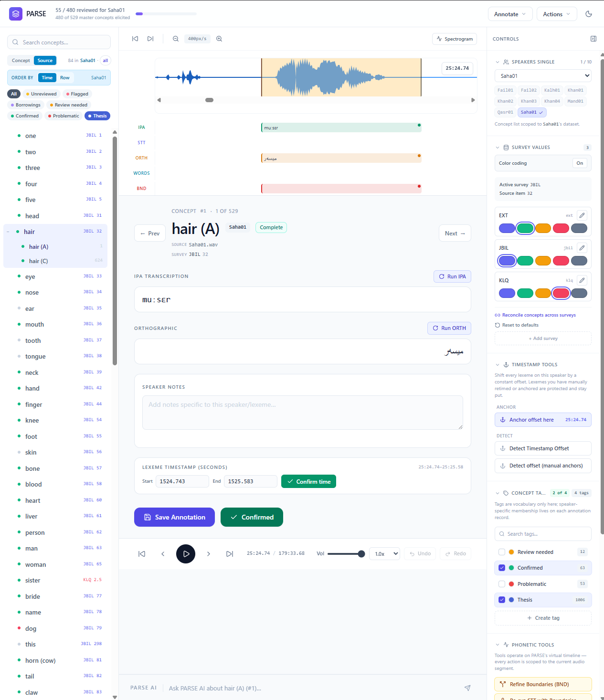This screenshot has height=700, width=604.
Task: Click Confirm time button
Action: [308, 481]
